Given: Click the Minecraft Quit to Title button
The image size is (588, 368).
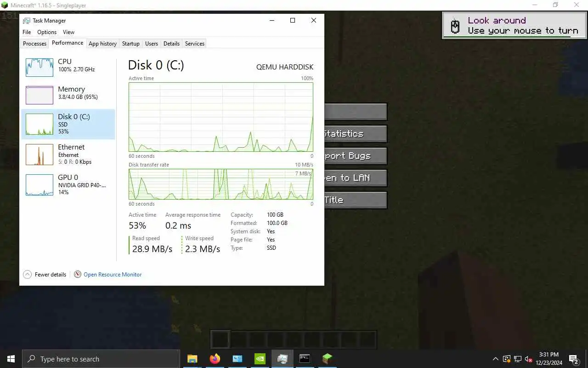Looking at the screenshot, I should click(x=356, y=200).
